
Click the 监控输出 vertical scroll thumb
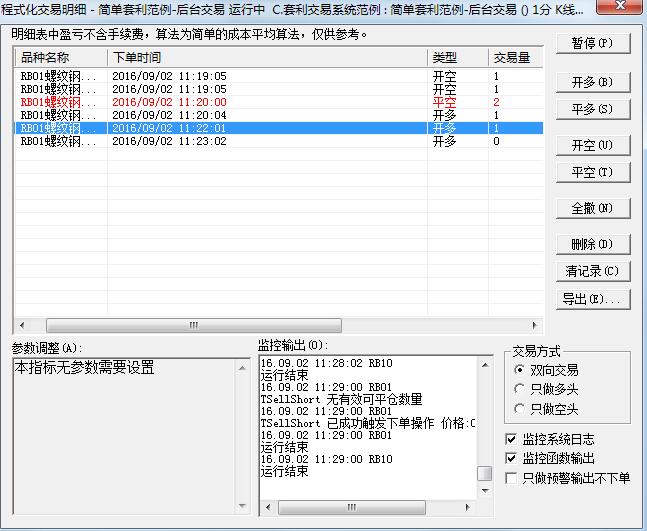pyautogui.click(x=485, y=474)
